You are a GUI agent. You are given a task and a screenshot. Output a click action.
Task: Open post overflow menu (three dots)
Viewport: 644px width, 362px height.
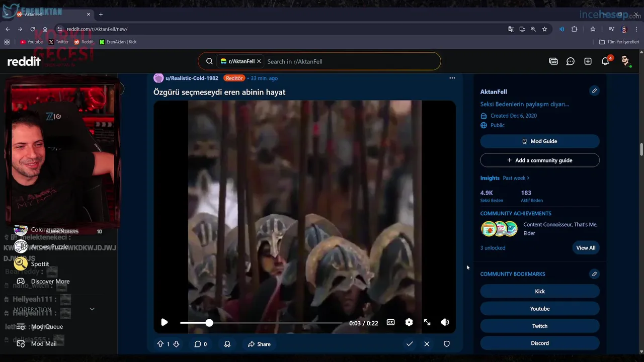(452, 78)
